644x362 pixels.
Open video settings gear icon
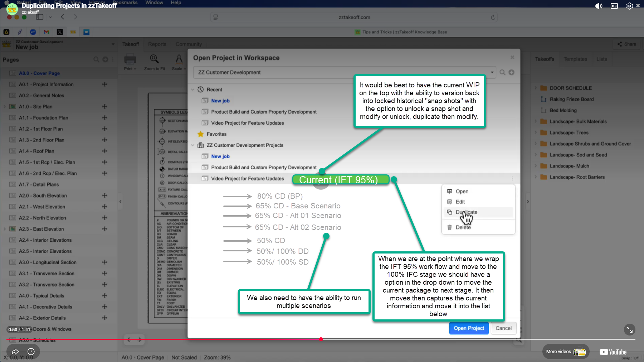629,6
